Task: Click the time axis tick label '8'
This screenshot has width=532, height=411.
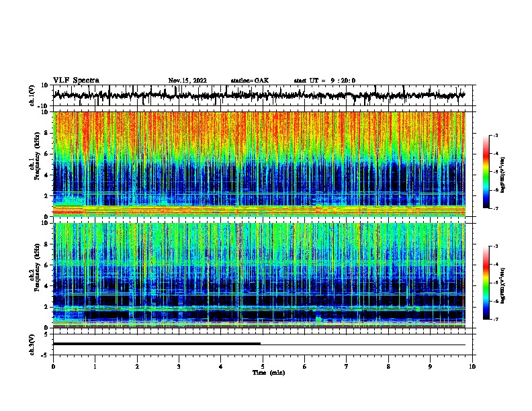Action: (388, 366)
